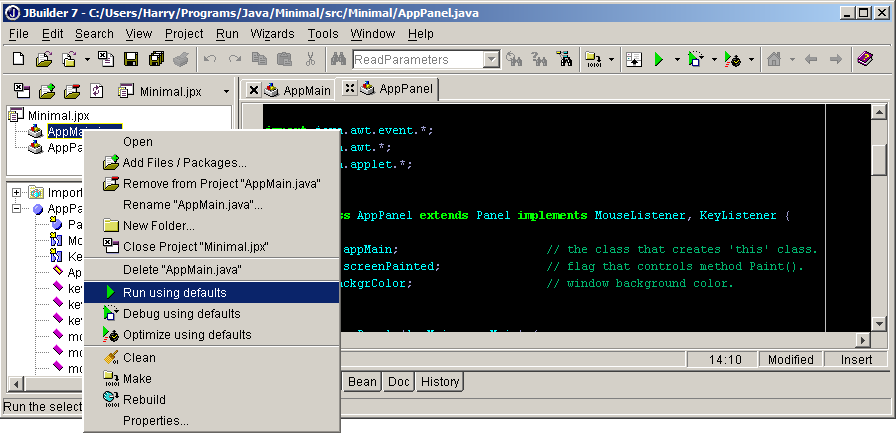Click the Paste clipboard icon
Viewport: 896px width, 433px height.
click(284, 59)
